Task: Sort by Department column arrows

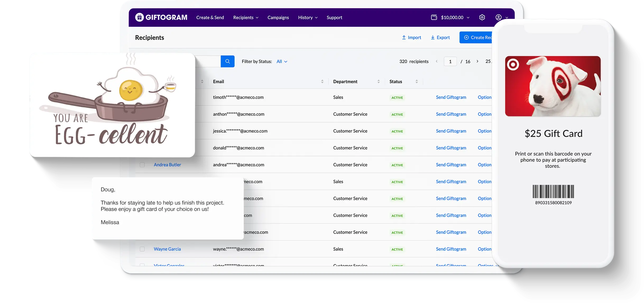Action: 378,82
